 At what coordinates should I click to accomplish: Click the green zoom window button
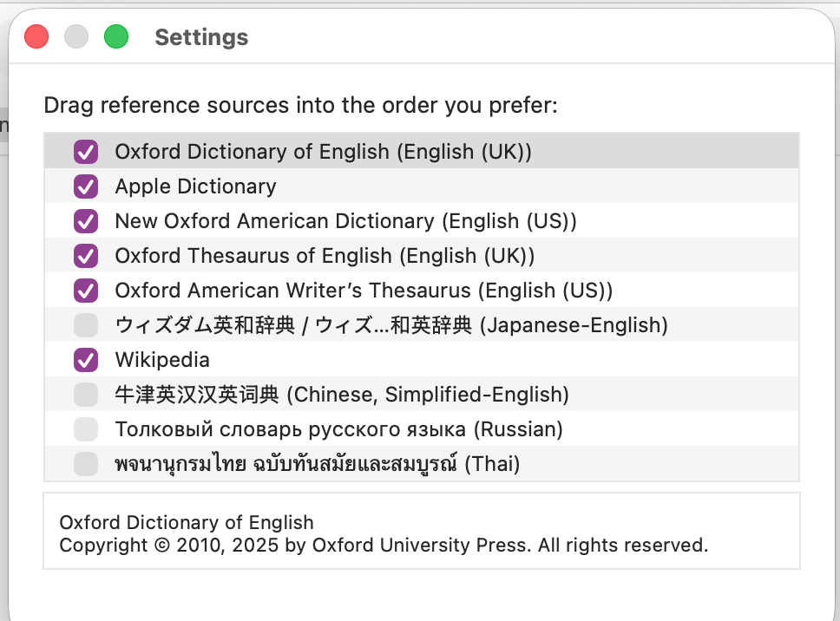[x=116, y=37]
